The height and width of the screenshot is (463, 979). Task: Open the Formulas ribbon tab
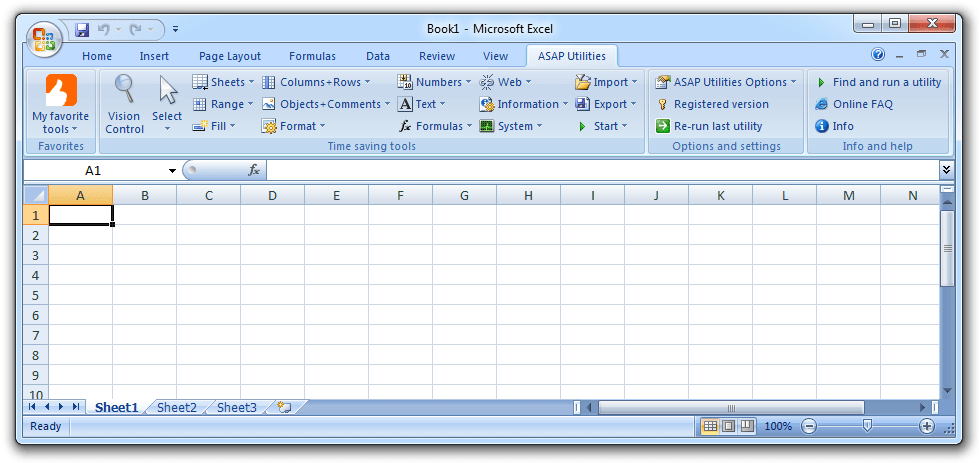[312, 56]
